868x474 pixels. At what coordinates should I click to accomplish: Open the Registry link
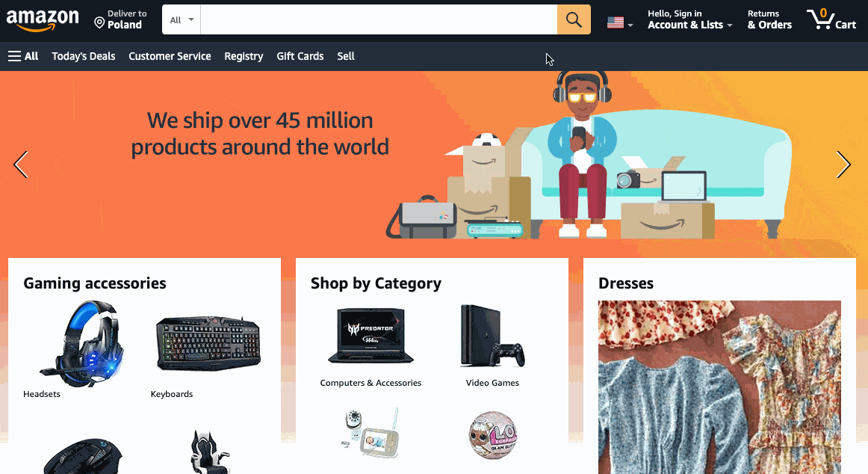pos(244,56)
